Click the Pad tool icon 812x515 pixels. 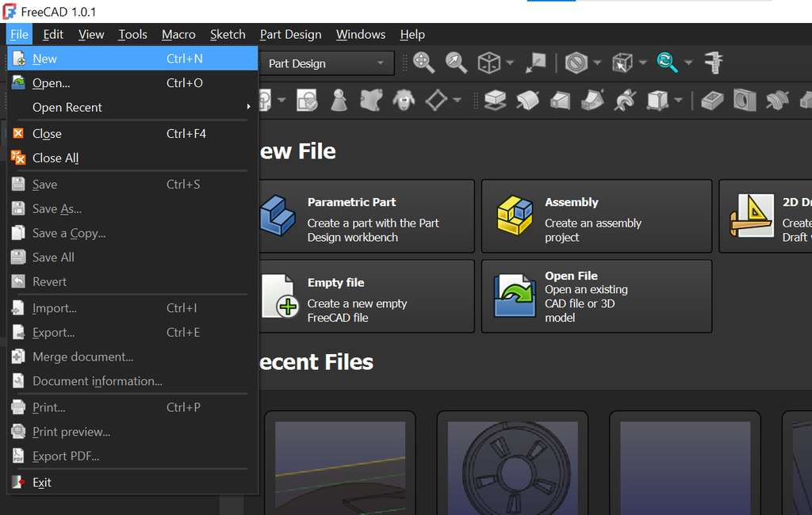496,100
